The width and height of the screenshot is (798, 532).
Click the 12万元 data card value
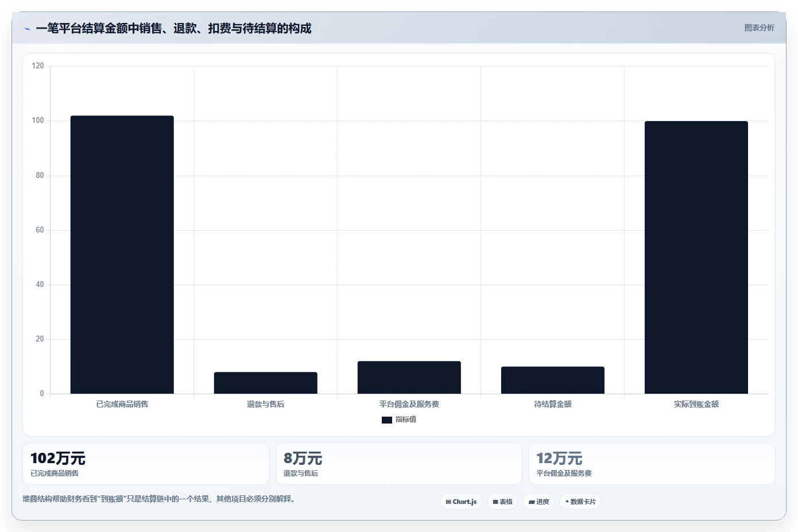pos(559,459)
